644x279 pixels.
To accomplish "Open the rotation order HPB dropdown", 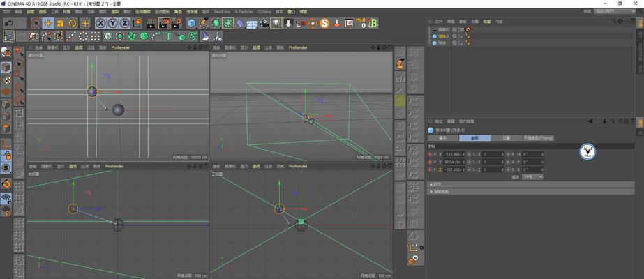I will click(x=532, y=177).
